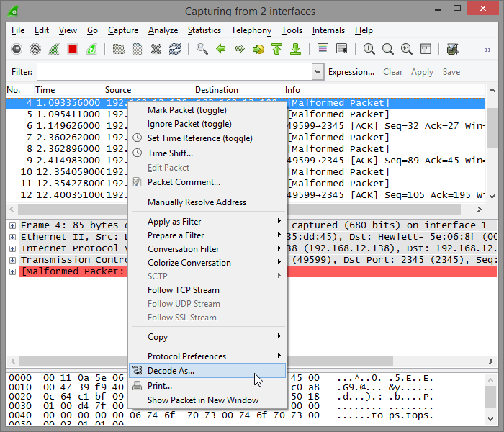Click the interfaces list toolbar icon
The height and width of the screenshot is (432, 504).
pyautogui.click(x=17, y=49)
